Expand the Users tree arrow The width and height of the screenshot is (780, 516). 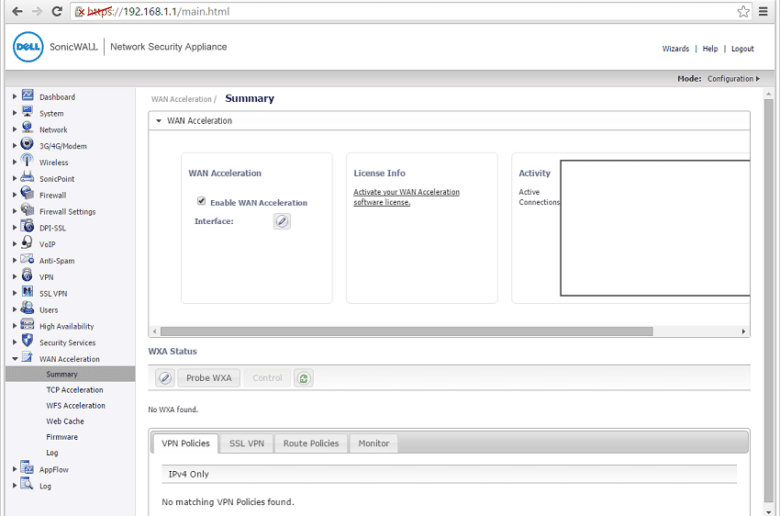pyautogui.click(x=14, y=310)
